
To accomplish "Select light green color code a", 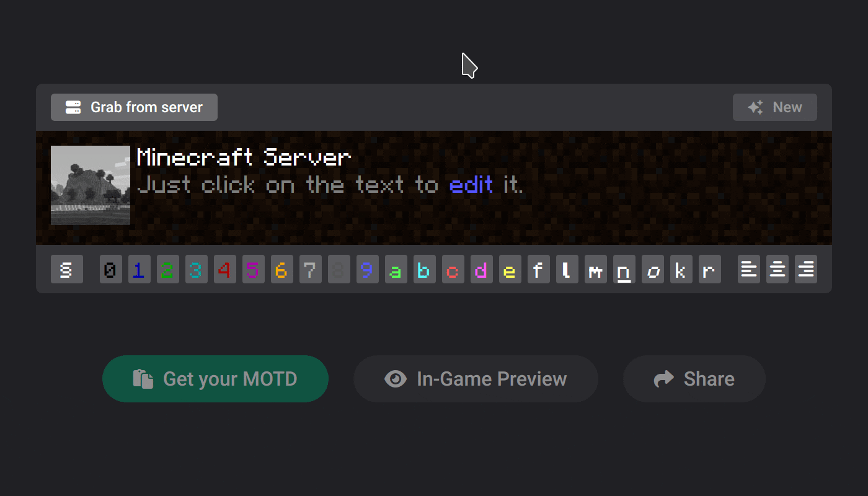I will pyautogui.click(x=396, y=270).
